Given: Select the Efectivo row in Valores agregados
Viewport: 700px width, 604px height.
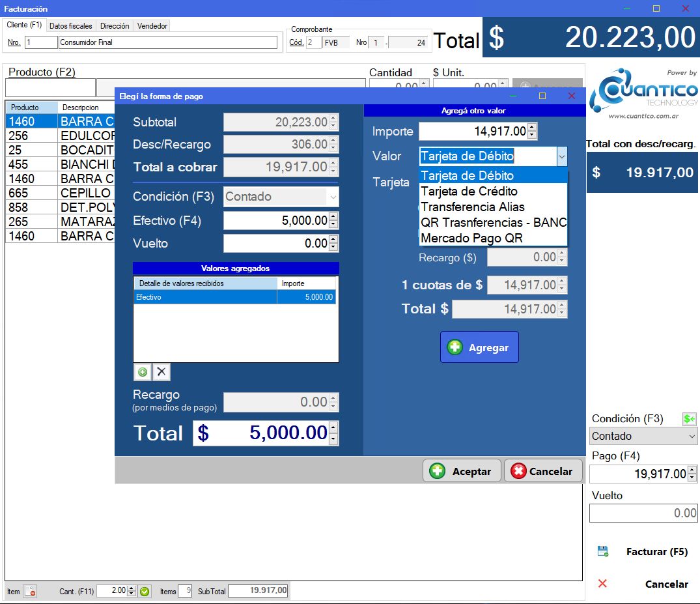Looking at the screenshot, I should point(235,297).
